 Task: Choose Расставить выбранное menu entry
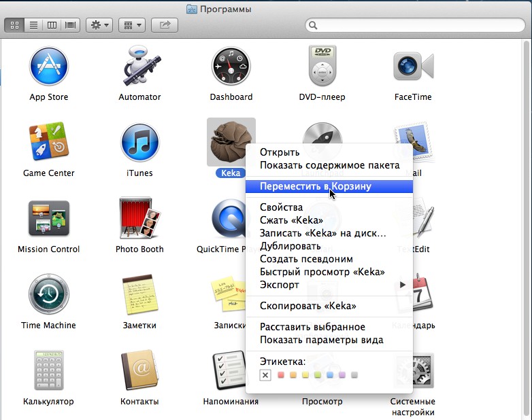click(x=329, y=327)
